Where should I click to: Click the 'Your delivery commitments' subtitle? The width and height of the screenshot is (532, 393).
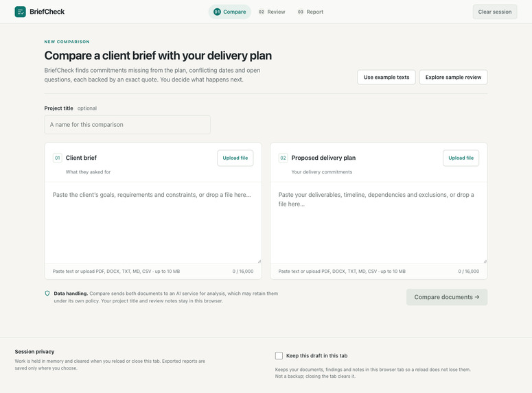(x=322, y=172)
